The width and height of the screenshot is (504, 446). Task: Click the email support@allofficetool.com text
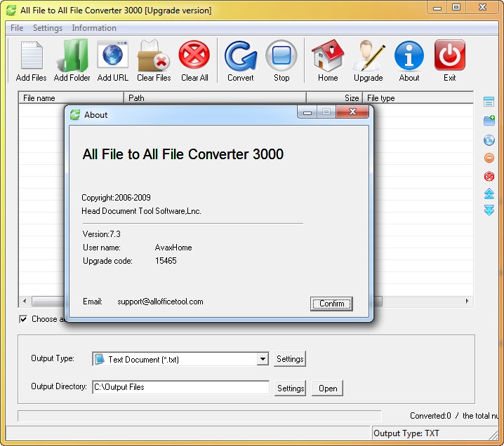coord(160,302)
